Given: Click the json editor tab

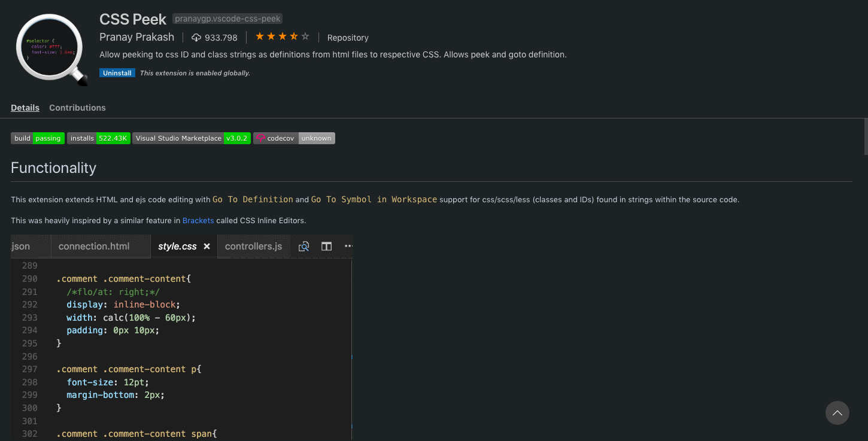Looking at the screenshot, I should [20, 246].
